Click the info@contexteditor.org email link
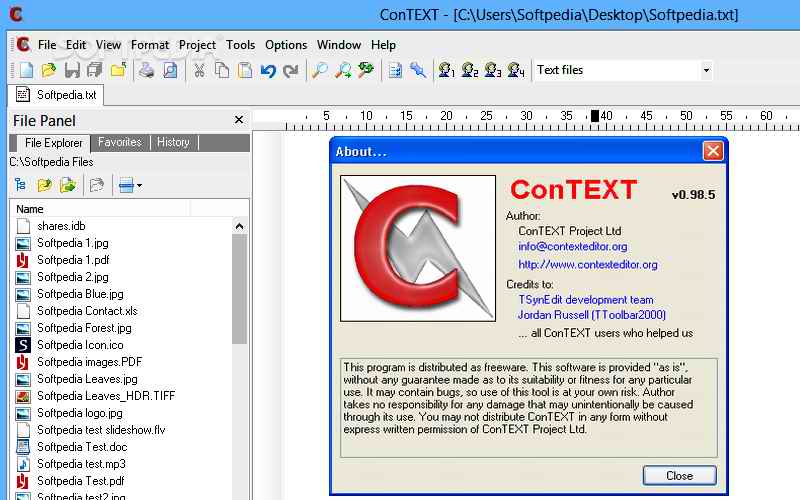The image size is (800, 500). pyautogui.click(x=572, y=246)
